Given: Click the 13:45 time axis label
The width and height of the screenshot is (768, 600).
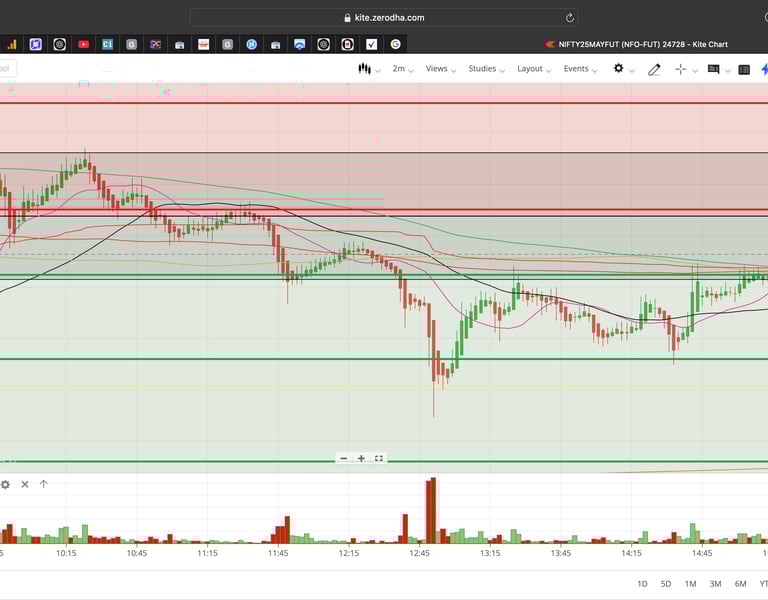Looking at the screenshot, I should point(560,553).
